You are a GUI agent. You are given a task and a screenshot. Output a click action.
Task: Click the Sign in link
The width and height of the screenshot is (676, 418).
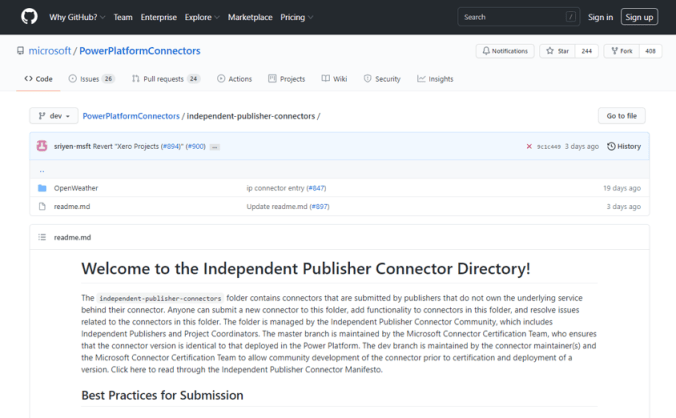(x=600, y=17)
